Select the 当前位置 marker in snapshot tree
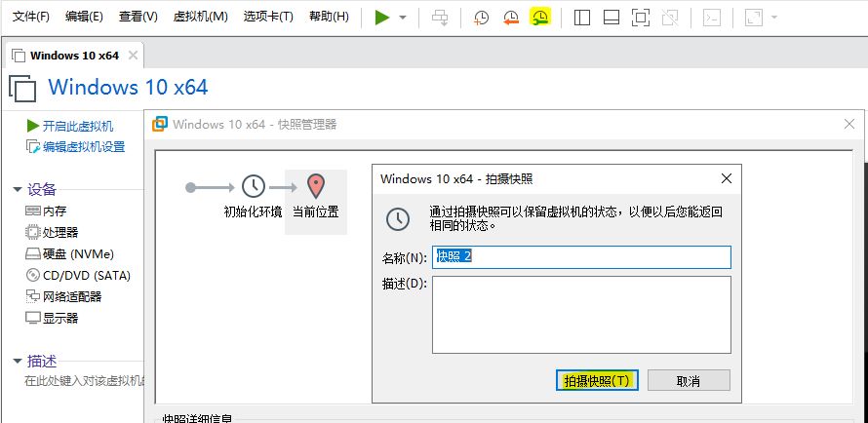Image resolution: width=868 pixels, height=423 pixels. click(x=315, y=194)
